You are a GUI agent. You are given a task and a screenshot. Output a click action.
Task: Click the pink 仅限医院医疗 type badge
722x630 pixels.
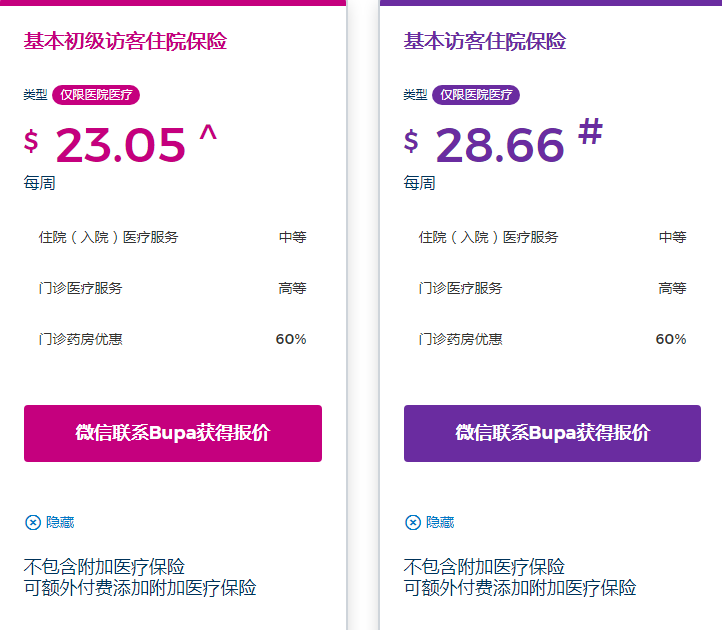point(96,95)
